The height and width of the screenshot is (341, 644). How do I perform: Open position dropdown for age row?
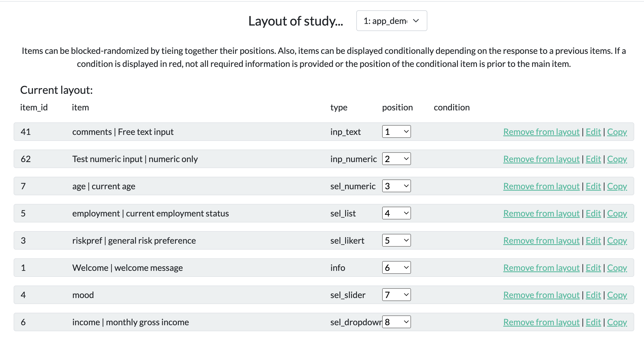point(396,186)
